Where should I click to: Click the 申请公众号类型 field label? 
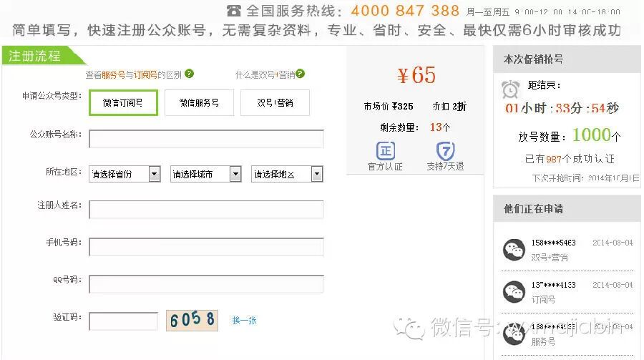pyautogui.click(x=52, y=96)
